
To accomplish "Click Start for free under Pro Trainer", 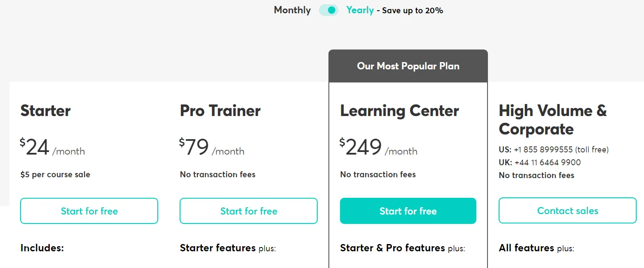I will 249,211.
